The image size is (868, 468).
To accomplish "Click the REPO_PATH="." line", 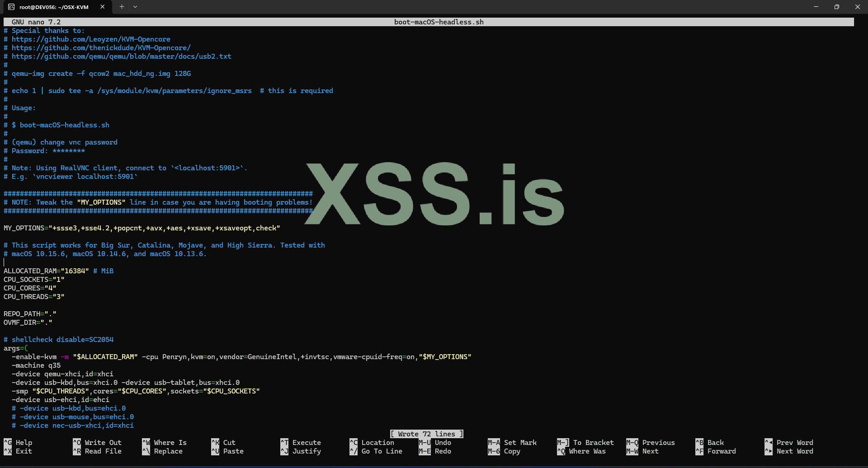I will click(x=30, y=314).
